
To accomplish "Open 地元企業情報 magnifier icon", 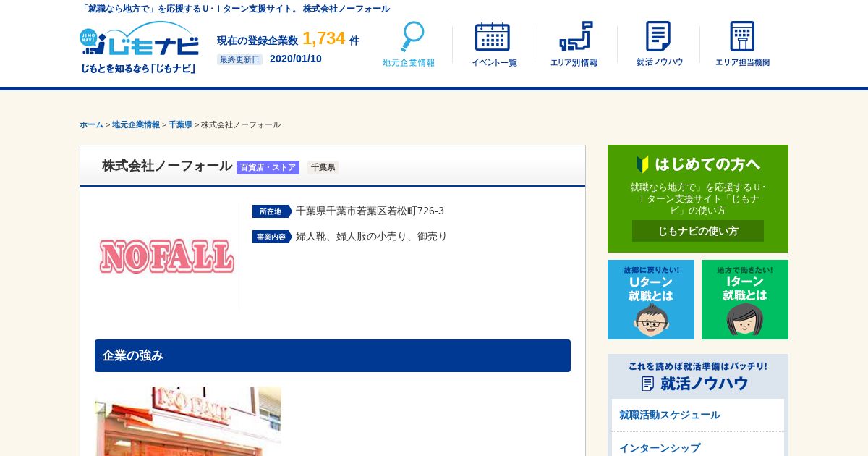I will click(x=409, y=43).
